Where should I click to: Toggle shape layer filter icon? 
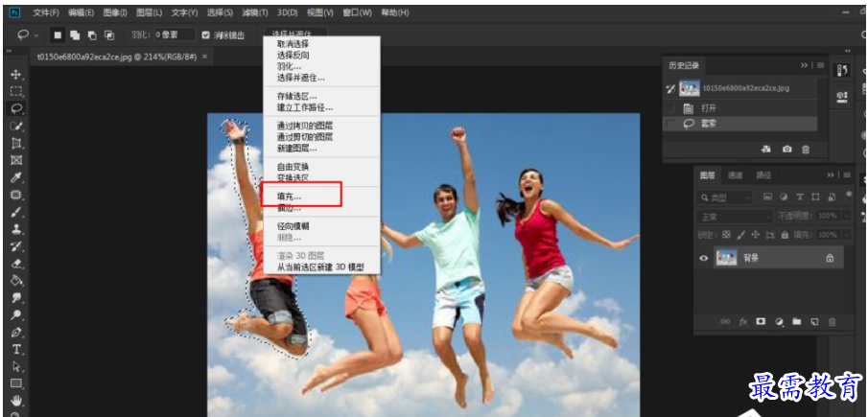coord(815,197)
